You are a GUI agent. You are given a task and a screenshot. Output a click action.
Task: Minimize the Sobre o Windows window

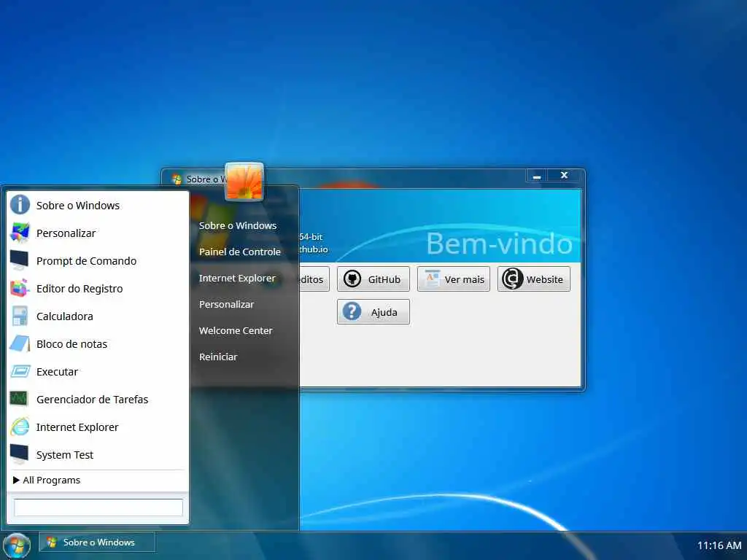click(x=537, y=176)
